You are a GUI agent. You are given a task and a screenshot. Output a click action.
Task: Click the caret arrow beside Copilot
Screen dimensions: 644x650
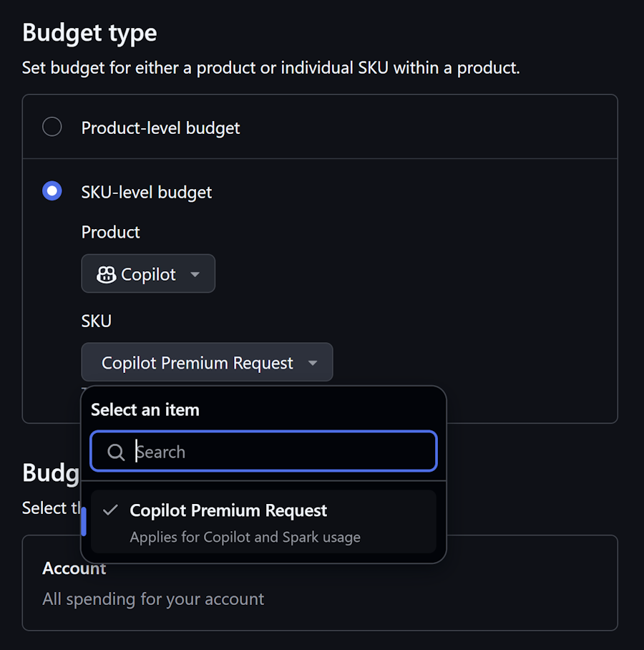pyautogui.click(x=195, y=274)
